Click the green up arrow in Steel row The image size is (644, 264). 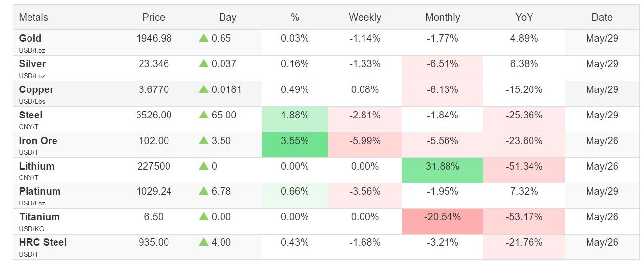point(204,115)
